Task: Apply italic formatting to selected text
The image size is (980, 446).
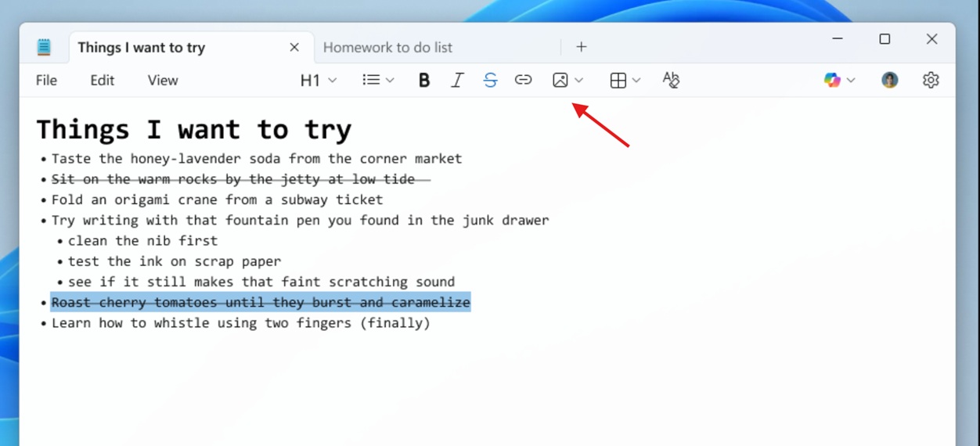Action: (457, 80)
